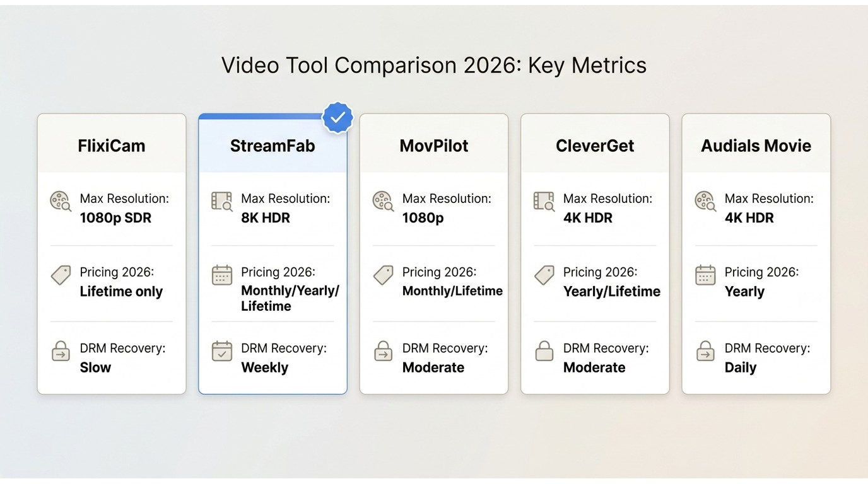
Task: Click StreamFab's Weekly DRM Recovery value
Action: 264,367
